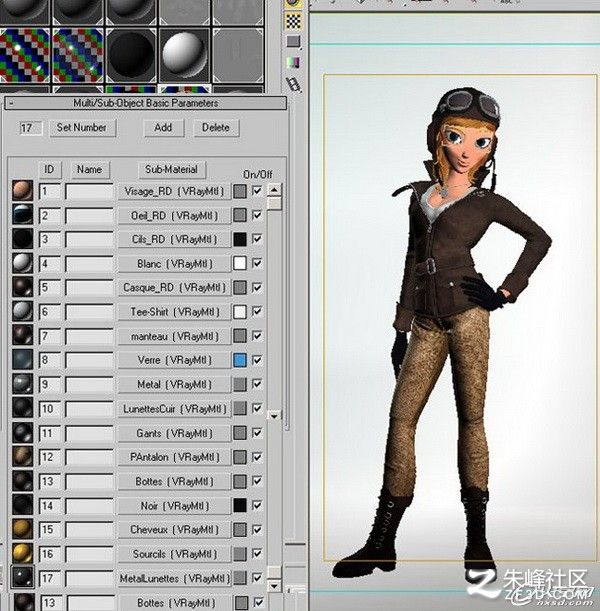Click the Sourcils material sphere preview
Viewport: 600px width, 611px height.
point(23,553)
